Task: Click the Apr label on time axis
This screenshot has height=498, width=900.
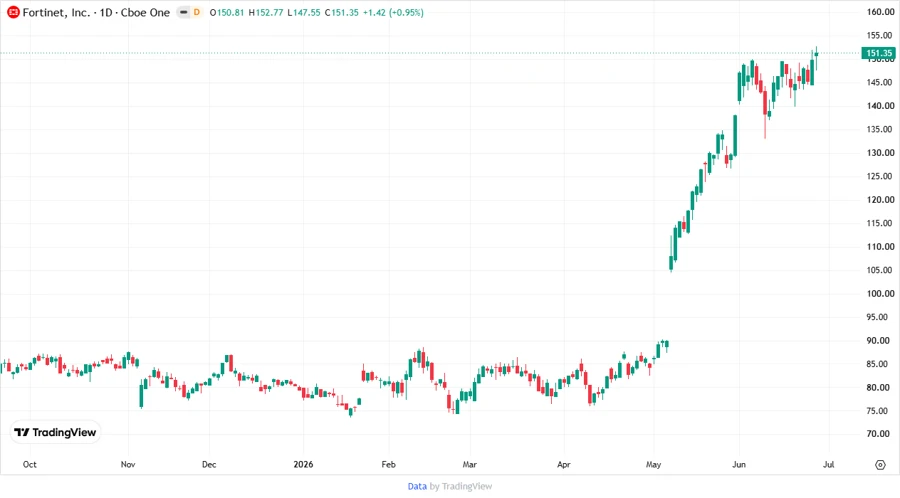Action: (564, 465)
